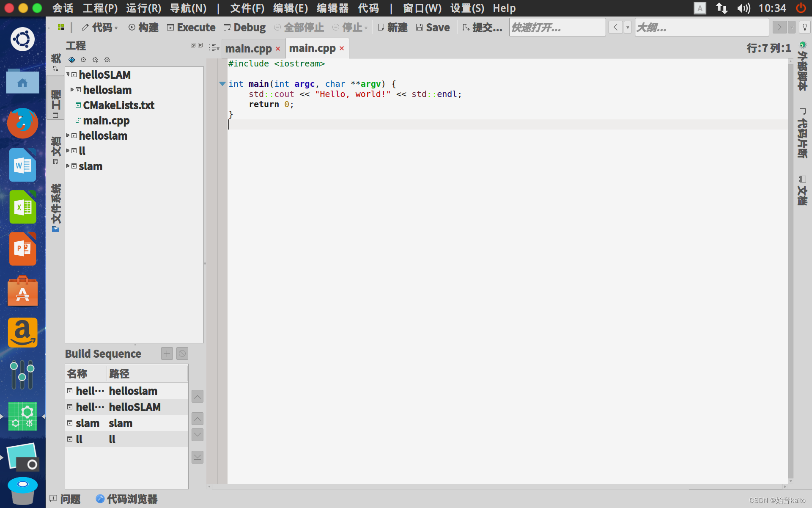This screenshot has width=812, height=508.
Task: Expand the helloslam target node
Action: (x=71, y=90)
